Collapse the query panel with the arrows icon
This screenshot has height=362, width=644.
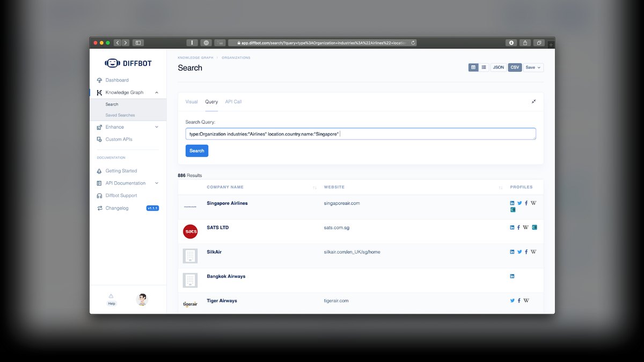click(x=533, y=101)
